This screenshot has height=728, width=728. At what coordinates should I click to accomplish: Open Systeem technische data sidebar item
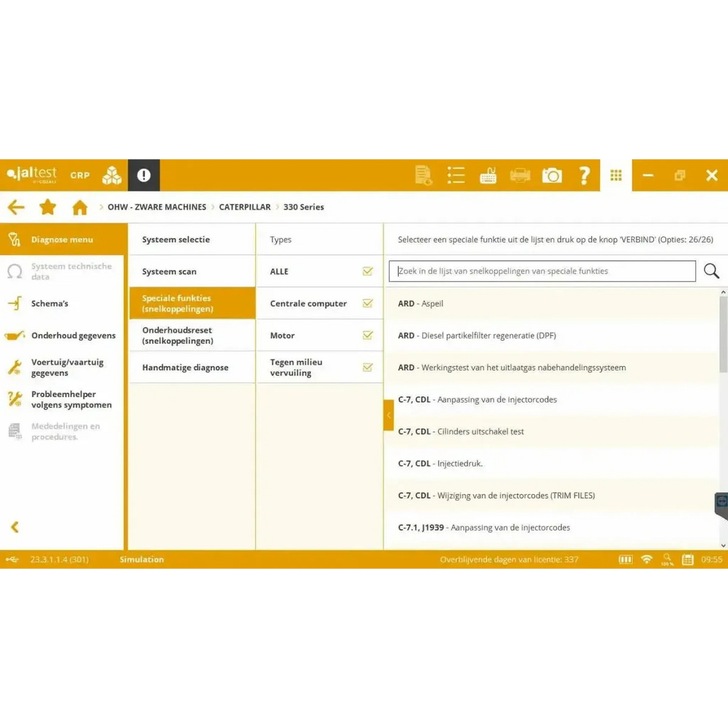[x=62, y=271]
